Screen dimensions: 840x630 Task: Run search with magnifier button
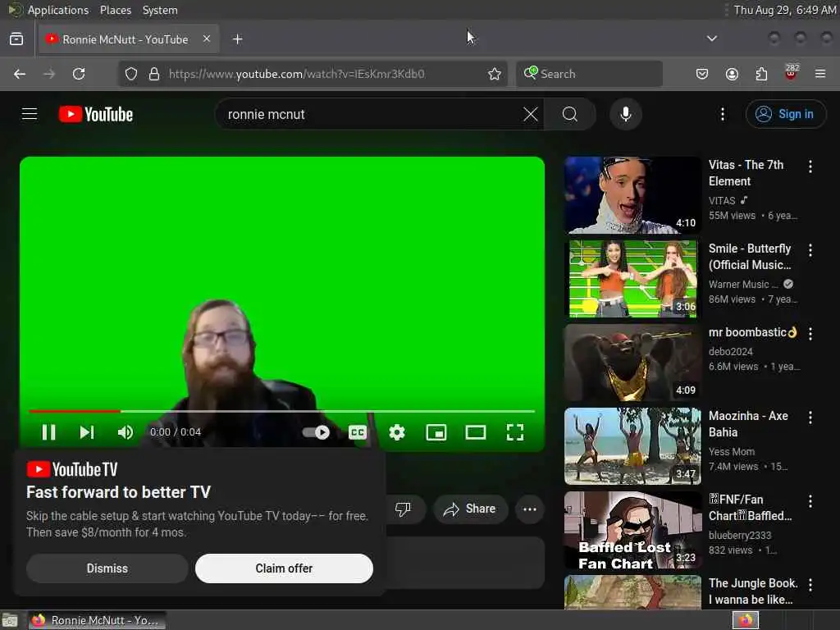pos(570,114)
